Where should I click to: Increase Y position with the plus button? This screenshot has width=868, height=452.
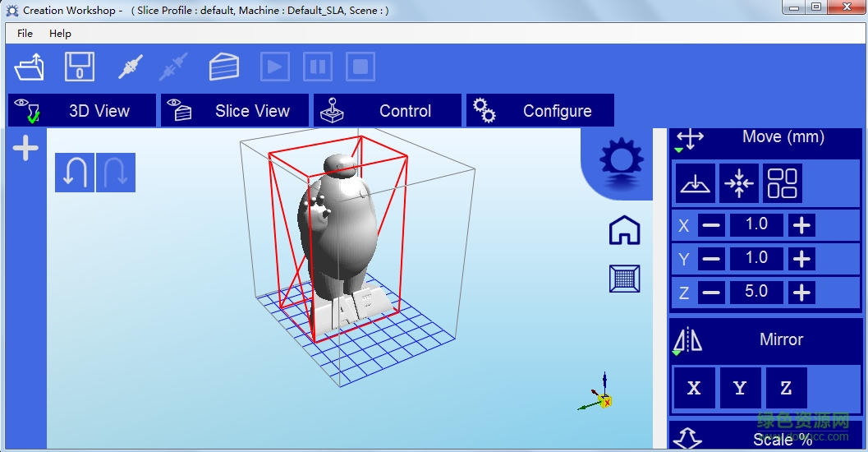(801, 258)
